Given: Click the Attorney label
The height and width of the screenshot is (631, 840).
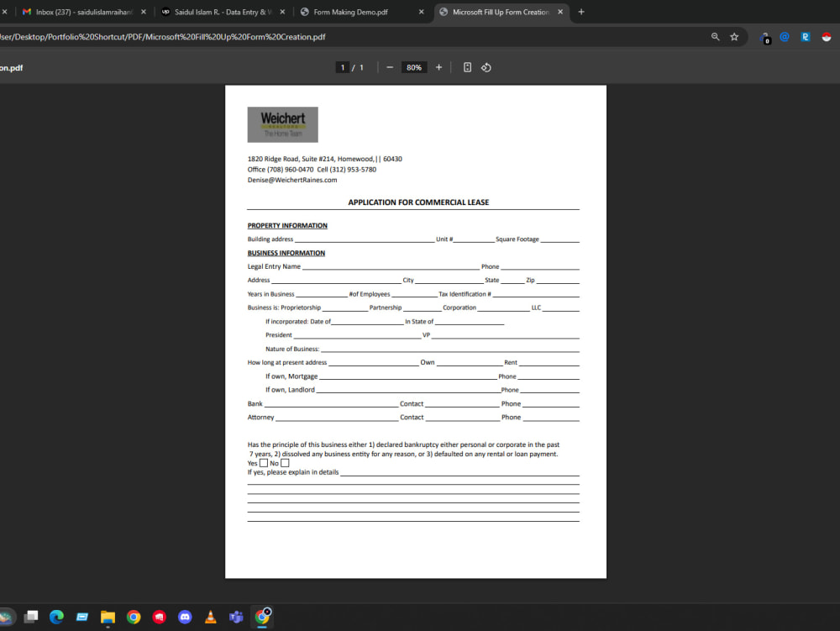Looking at the screenshot, I should point(260,418).
